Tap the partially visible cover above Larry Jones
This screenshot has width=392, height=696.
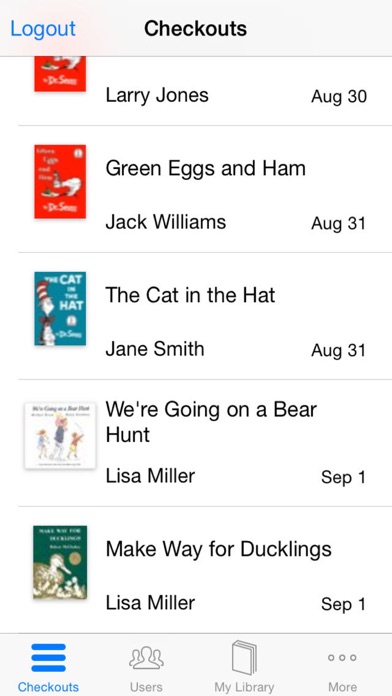(x=60, y=74)
